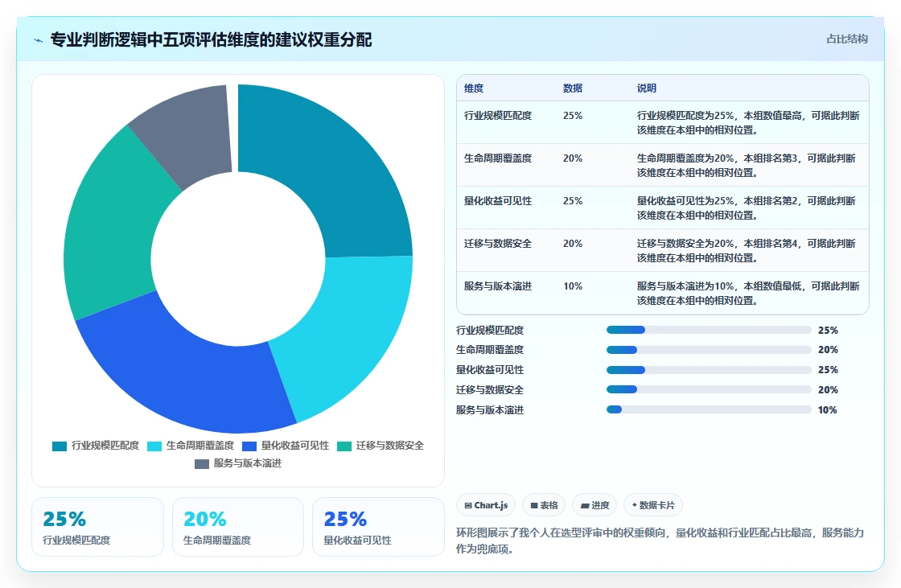Screen dimensions: 901x588
Task: Click the 数据 column header
Action: (x=572, y=88)
